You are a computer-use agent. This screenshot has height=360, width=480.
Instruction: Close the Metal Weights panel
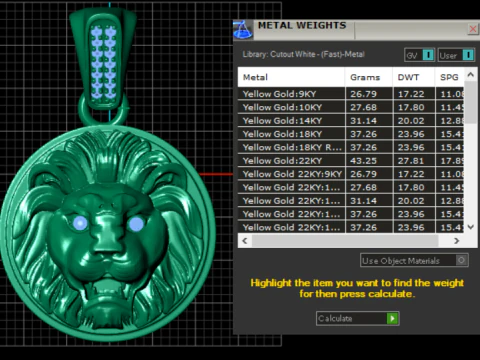coord(473,29)
